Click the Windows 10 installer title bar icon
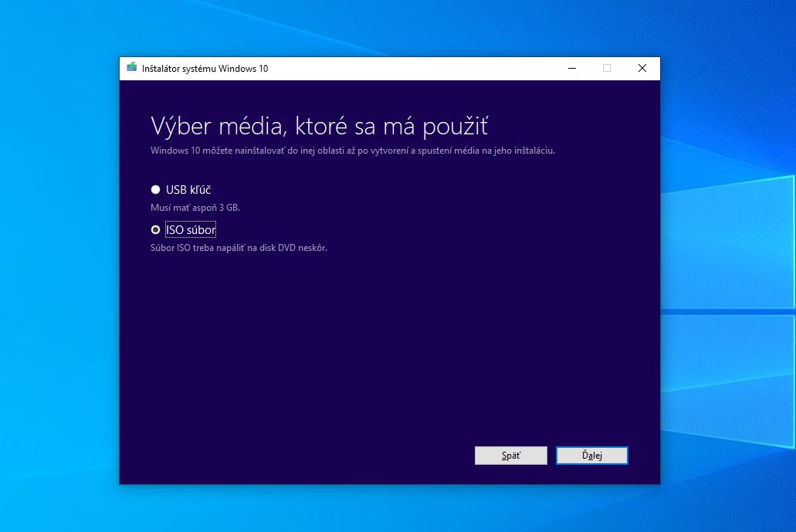This screenshot has height=532, width=796. (132, 67)
